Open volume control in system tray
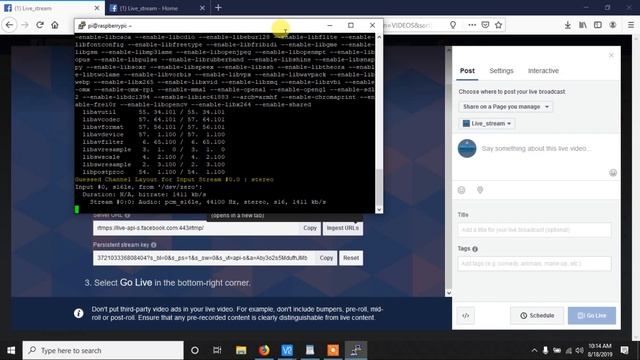 pos(579,350)
